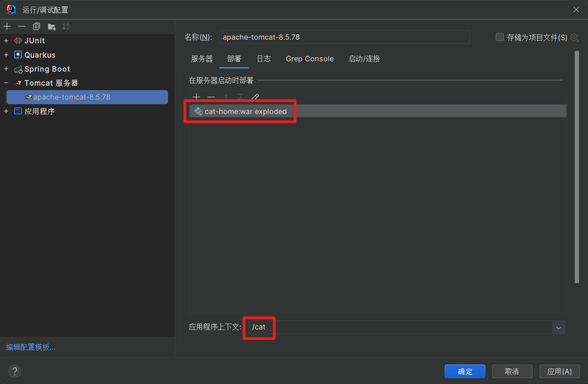Viewport: 588px width, 384px height.
Task: Switch to the 服务器 tab
Action: [202, 59]
